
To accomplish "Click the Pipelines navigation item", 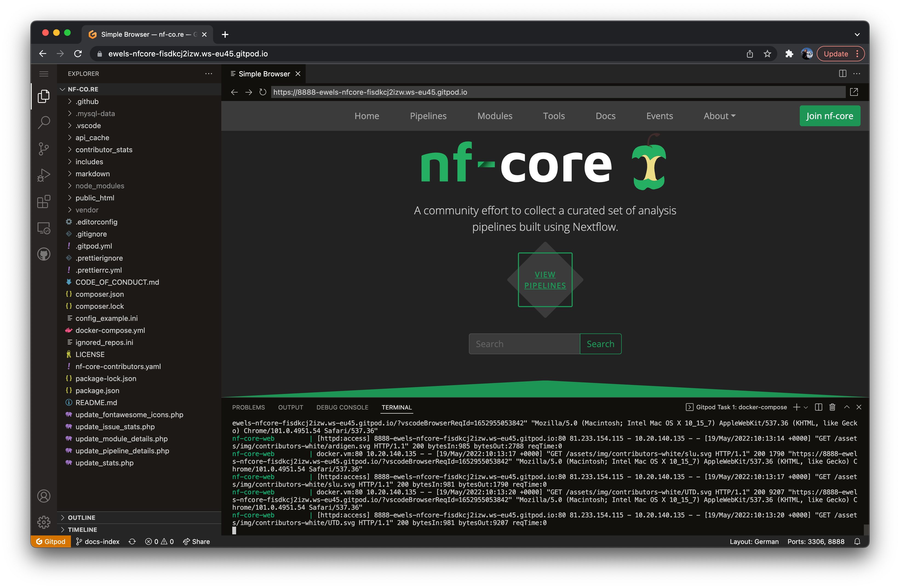I will tap(428, 116).
